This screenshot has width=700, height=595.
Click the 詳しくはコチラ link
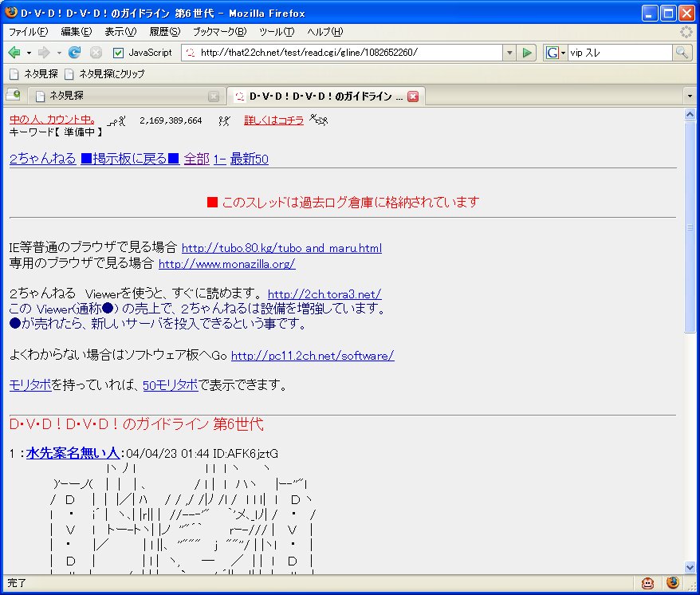pyautogui.click(x=273, y=120)
